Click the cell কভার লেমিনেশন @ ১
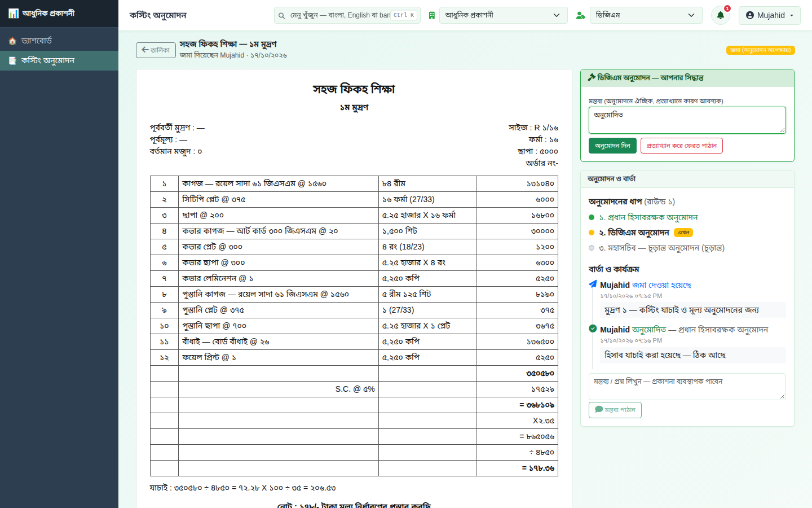This screenshot has height=508, width=812. pos(279,278)
